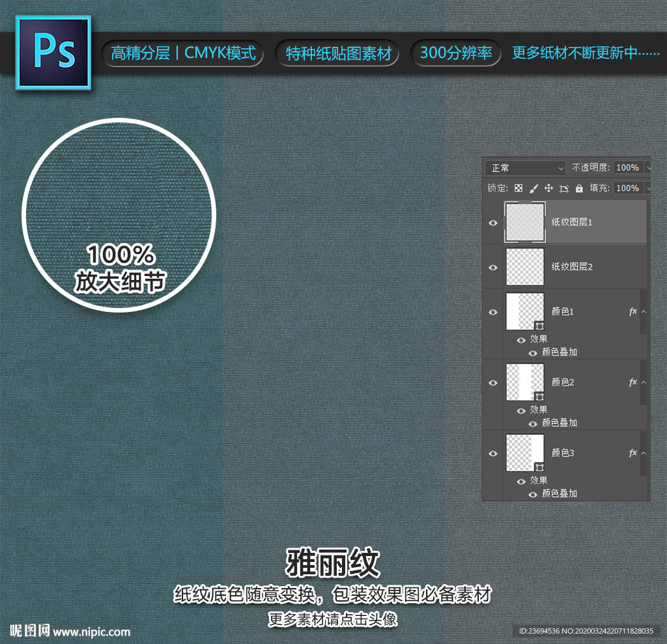Image resolution: width=667 pixels, height=644 pixels.
Task: Click layer name 颜色3
Action: coord(562,453)
